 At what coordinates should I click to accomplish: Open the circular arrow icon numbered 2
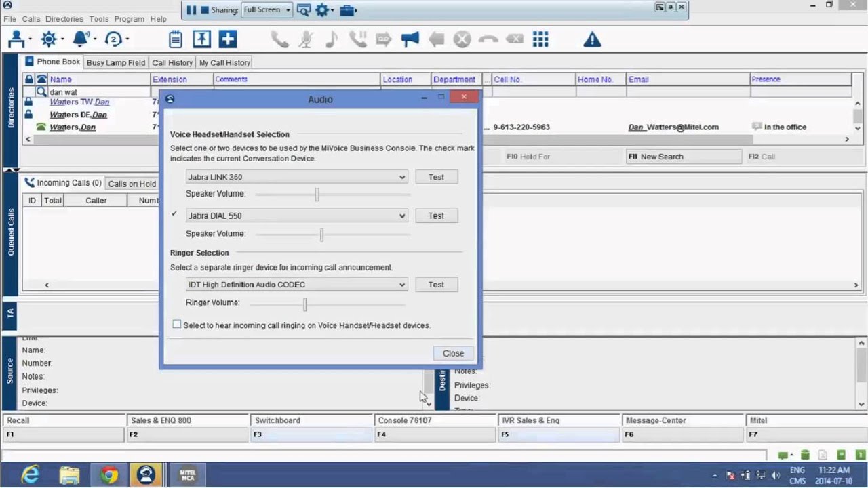(113, 39)
